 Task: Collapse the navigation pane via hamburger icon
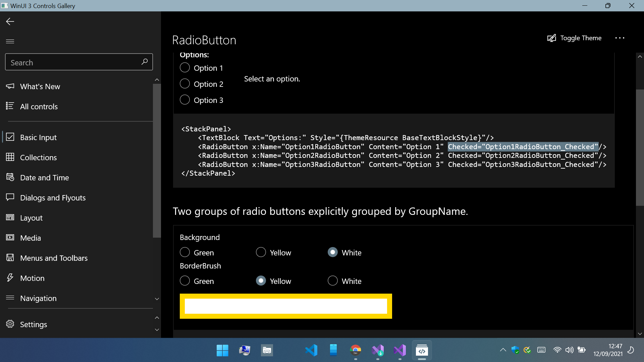click(10, 41)
